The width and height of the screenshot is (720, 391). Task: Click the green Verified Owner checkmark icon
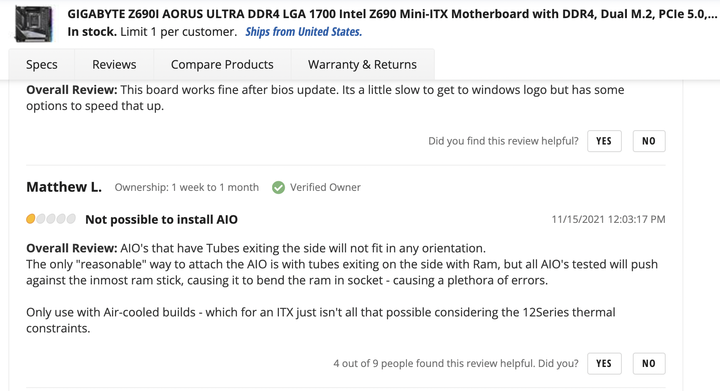(278, 187)
